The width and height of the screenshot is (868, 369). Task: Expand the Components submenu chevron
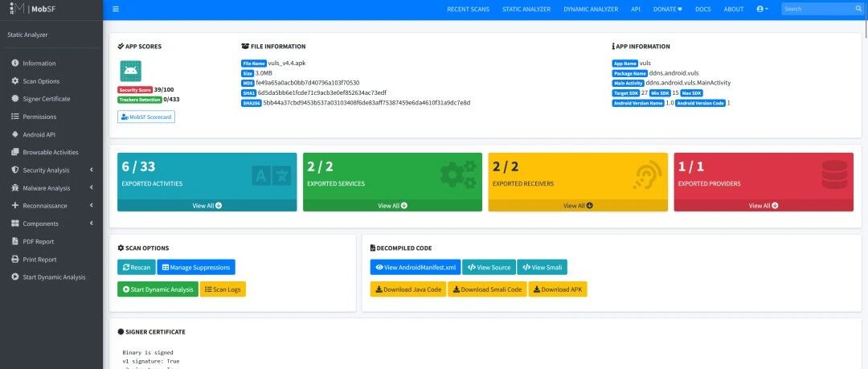tap(92, 223)
